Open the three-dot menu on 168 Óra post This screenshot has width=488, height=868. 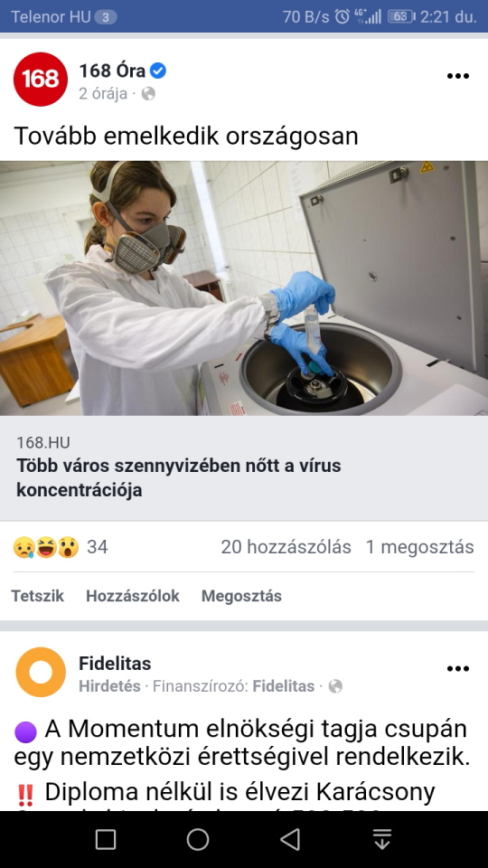click(457, 76)
